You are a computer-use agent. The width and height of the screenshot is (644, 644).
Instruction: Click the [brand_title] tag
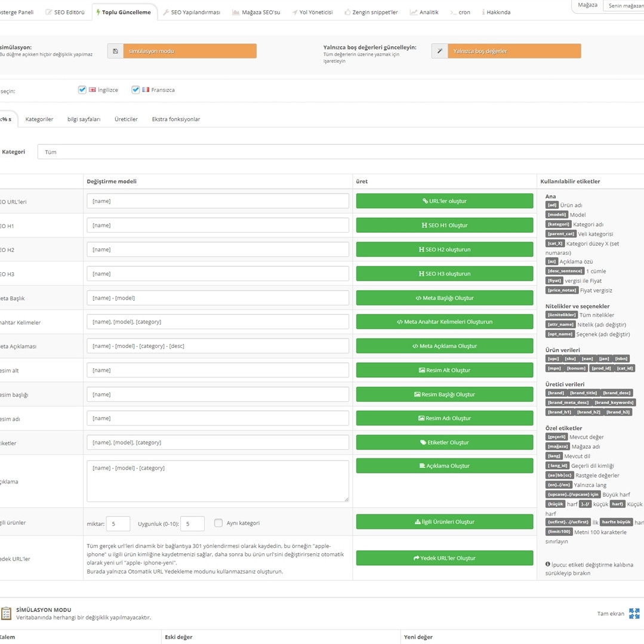coord(583,393)
